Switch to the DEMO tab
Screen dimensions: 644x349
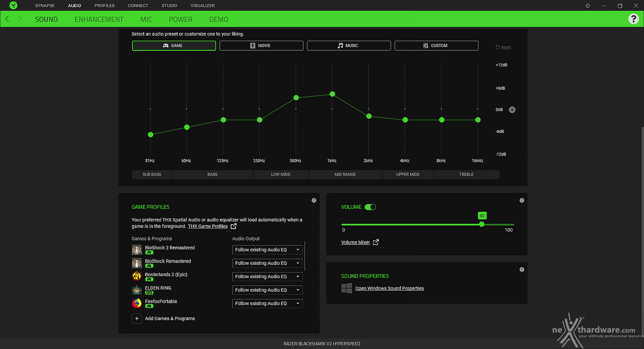219,19
